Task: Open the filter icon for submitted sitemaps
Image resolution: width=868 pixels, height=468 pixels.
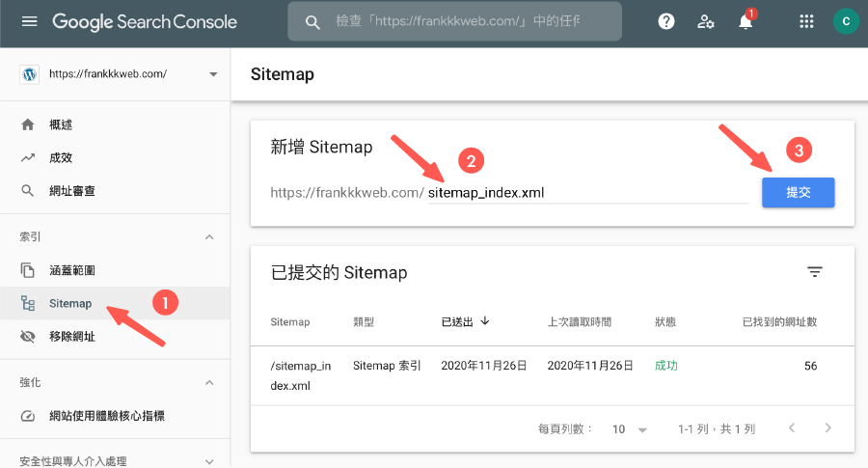Action: 814,272
